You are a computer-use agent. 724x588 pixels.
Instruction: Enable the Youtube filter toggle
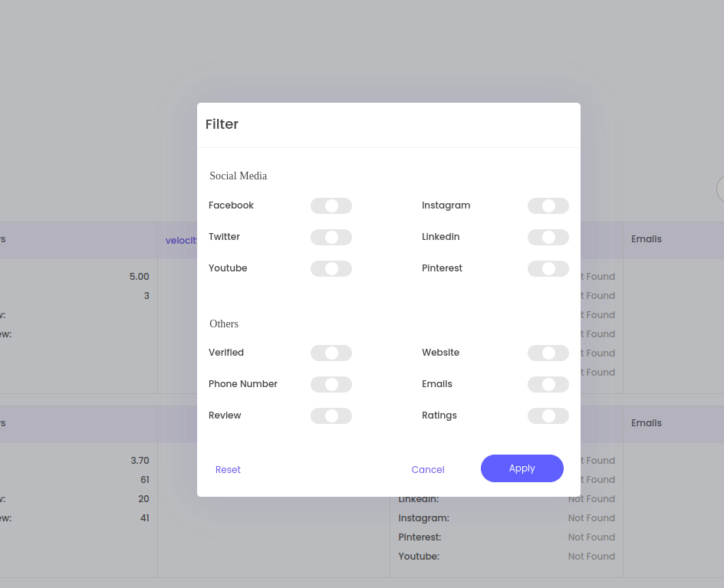point(331,268)
